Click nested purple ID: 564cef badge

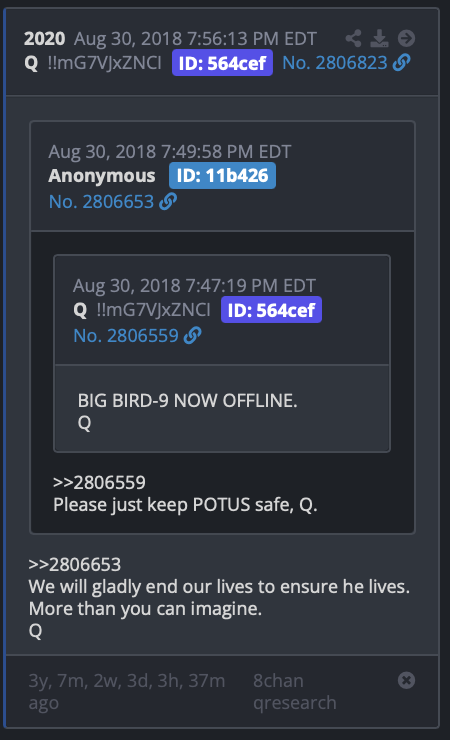coord(271,310)
